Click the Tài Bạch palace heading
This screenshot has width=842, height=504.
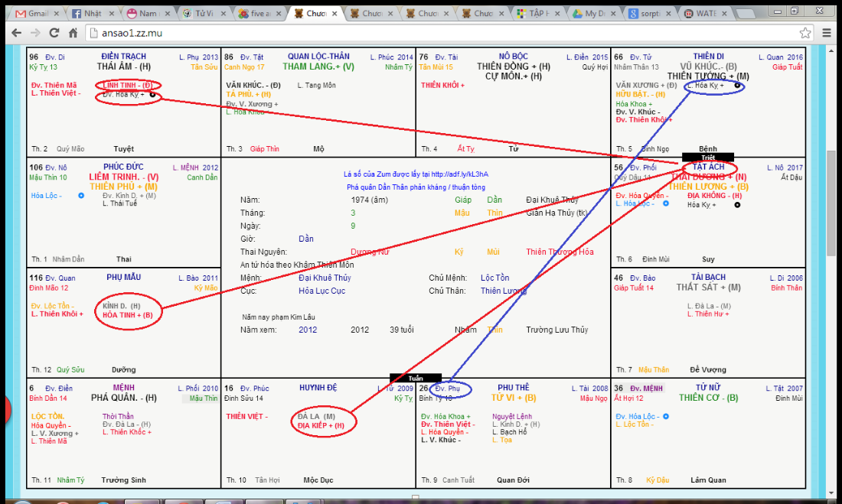(708, 278)
